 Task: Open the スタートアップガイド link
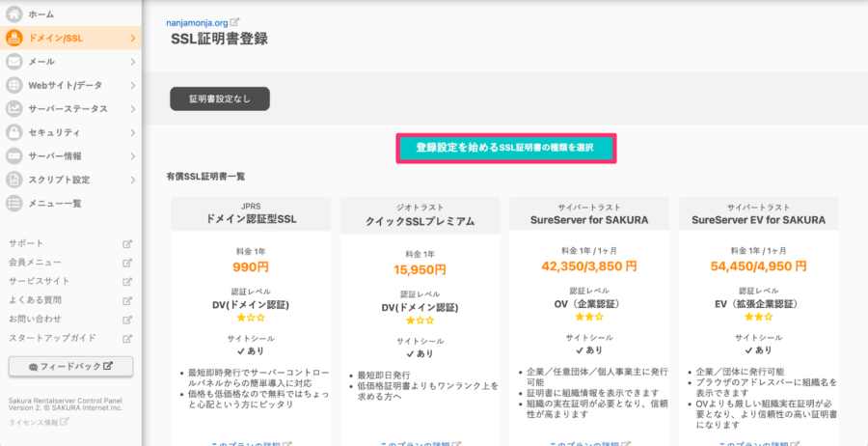tap(53, 339)
